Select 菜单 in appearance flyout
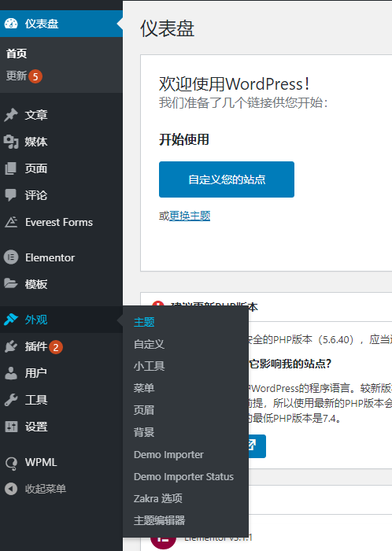This screenshot has height=551, width=392. (x=144, y=388)
